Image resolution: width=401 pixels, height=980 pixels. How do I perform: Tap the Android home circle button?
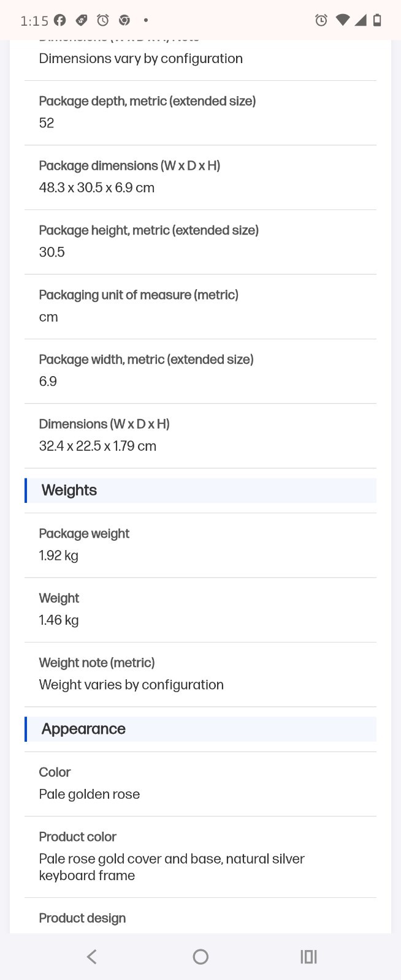pyautogui.click(x=200, y=957)
